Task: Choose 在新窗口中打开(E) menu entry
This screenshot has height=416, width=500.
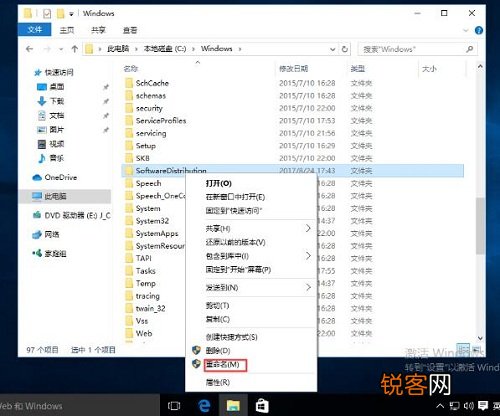Action: click(x=235, y=197)
